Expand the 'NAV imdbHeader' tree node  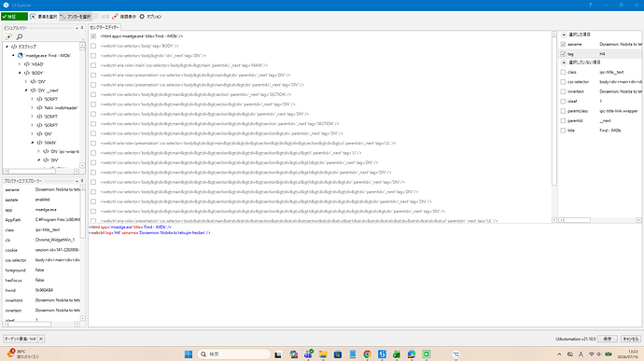[x=33, y=107]
